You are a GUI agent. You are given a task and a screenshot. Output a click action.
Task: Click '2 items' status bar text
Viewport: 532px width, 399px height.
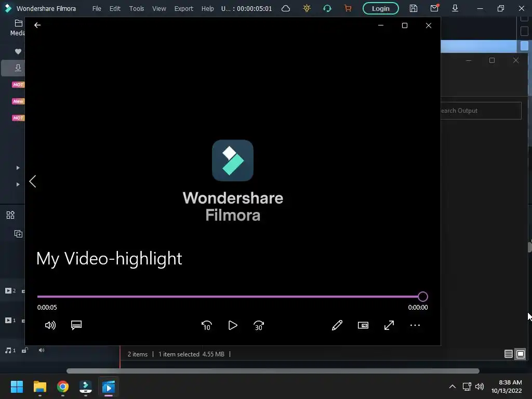click(137, 354)
